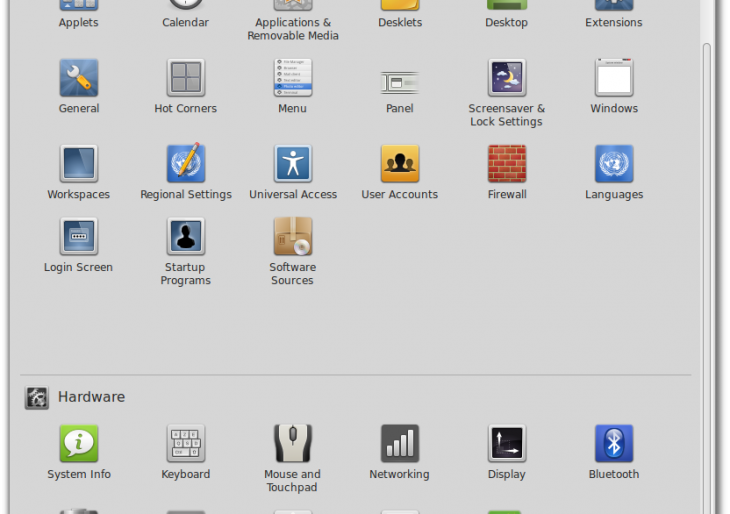Image resolution: width=730 pixels, height=514 pixels.
Task: Open Hot Corners settings
Action: tap(185, 87)
